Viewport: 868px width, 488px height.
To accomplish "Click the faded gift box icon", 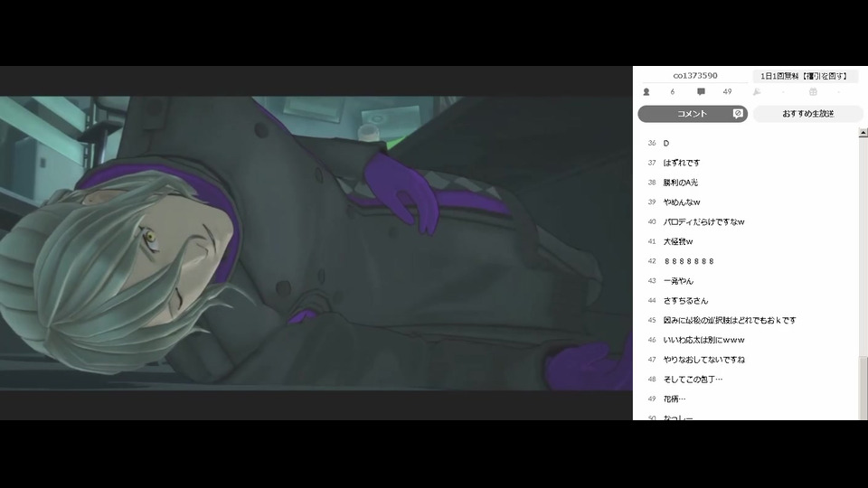I will pyautogui.click(x=813, y=92).
